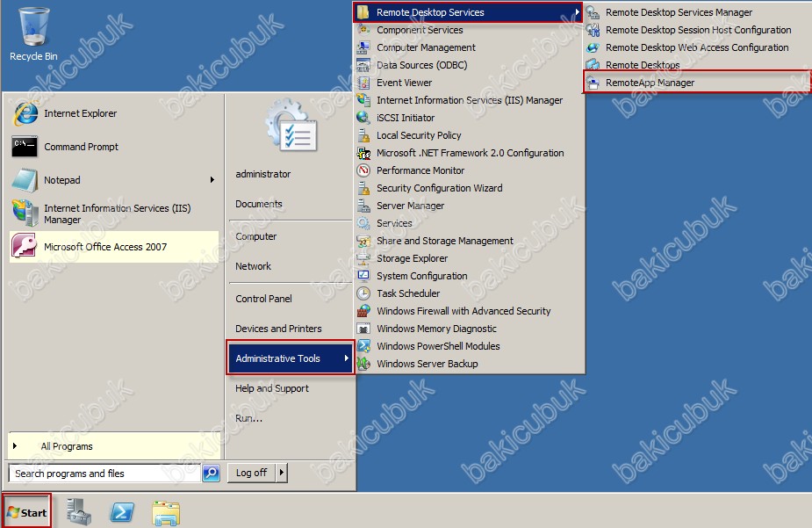Click the search magnifier button
This screenshot has width=812, height=528.
212,473
